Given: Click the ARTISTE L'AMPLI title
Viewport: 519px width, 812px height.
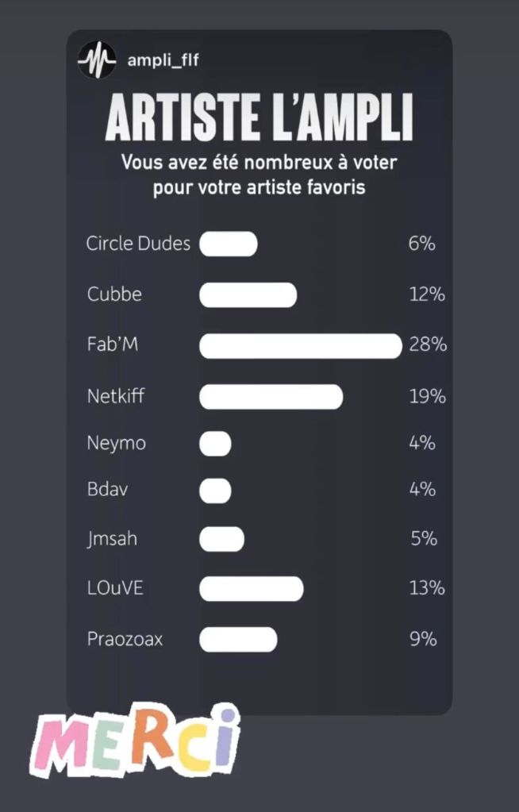Looking at the screenshot, I should pyautogui.click(x=259, y=120).
